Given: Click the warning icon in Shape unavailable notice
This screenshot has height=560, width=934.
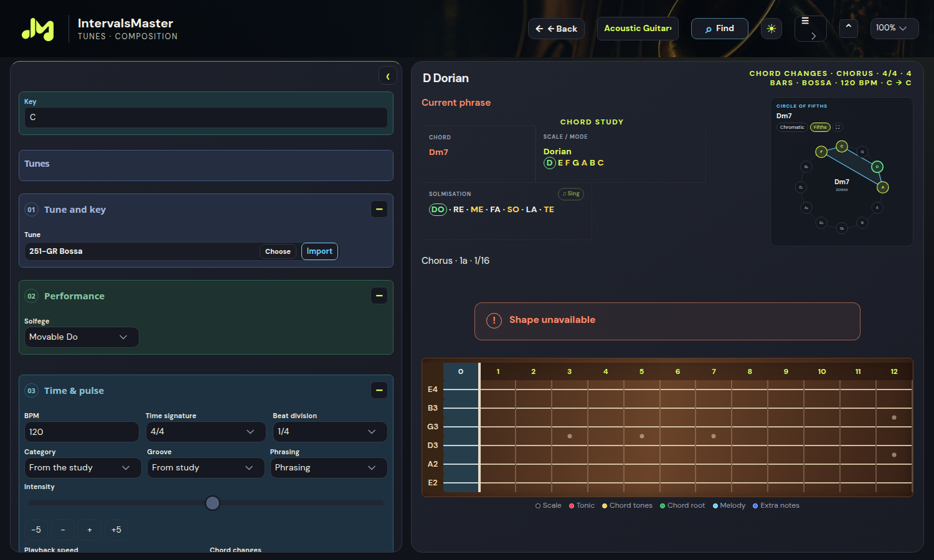Looking at the screenshot, I should (494, 321).
